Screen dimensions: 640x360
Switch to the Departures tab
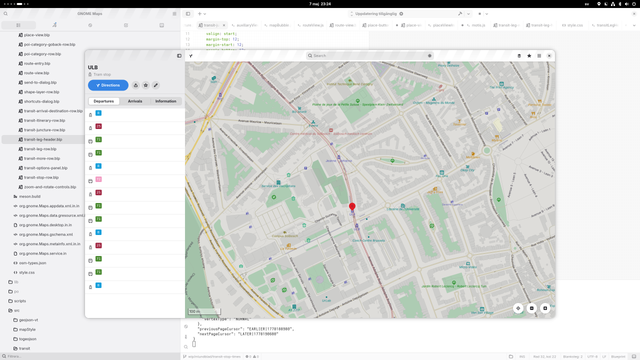[104, 101]
